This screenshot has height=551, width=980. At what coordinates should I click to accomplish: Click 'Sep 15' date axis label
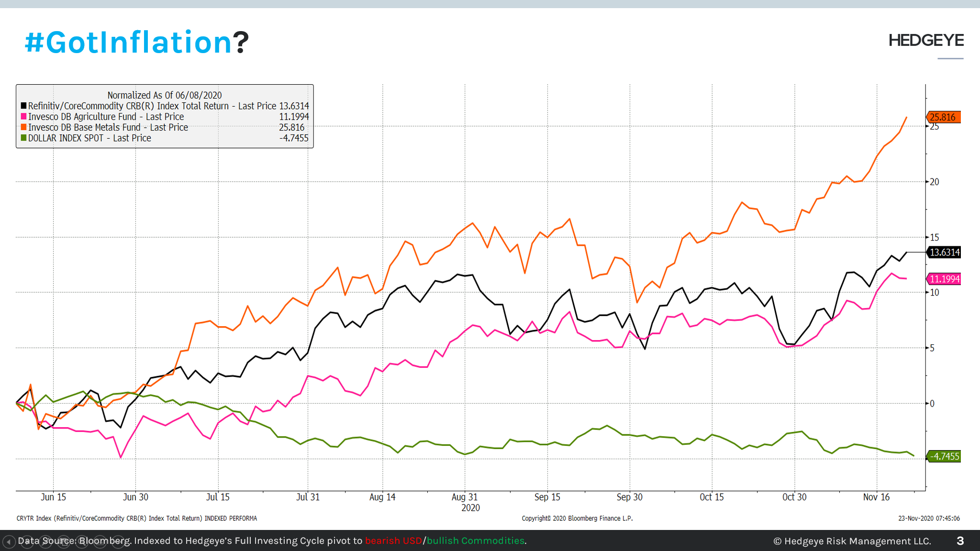tap(547, 497)
